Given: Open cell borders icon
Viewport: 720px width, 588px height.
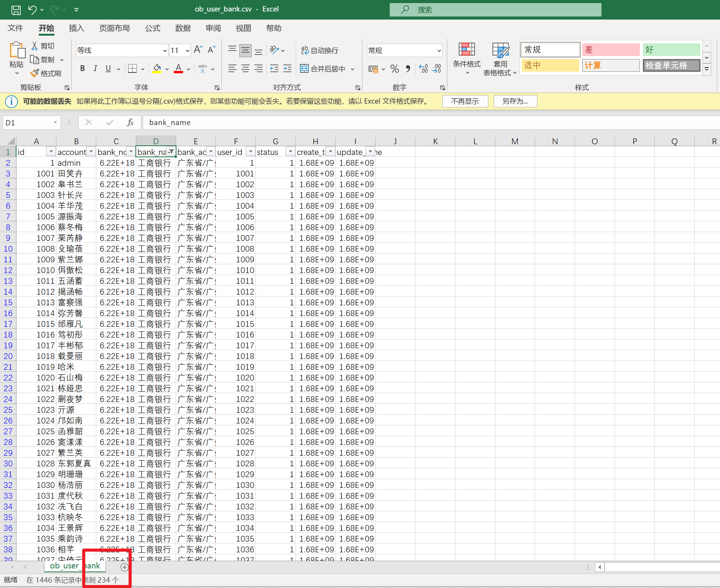Looking at the screenshot, I should pos(132,69).
